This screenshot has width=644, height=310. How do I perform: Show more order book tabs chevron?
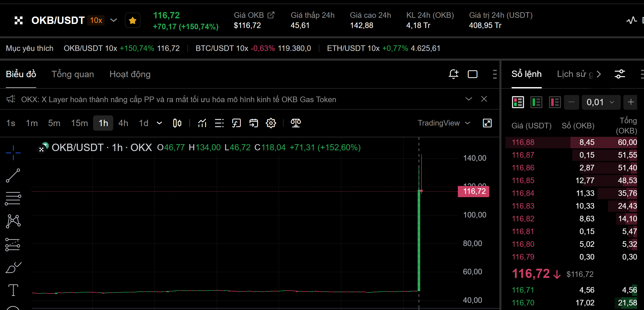pos(599,74)
